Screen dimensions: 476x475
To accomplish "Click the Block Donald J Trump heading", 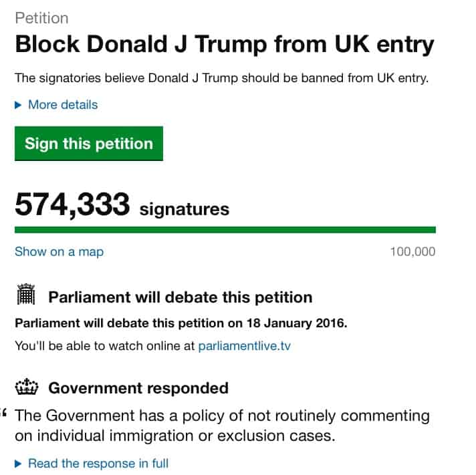I will 225,45.
